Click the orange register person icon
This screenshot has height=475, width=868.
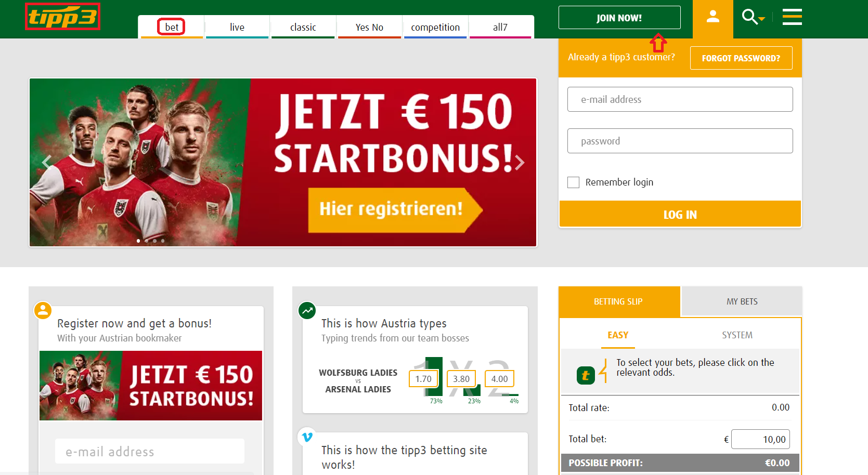click(43, 311)
